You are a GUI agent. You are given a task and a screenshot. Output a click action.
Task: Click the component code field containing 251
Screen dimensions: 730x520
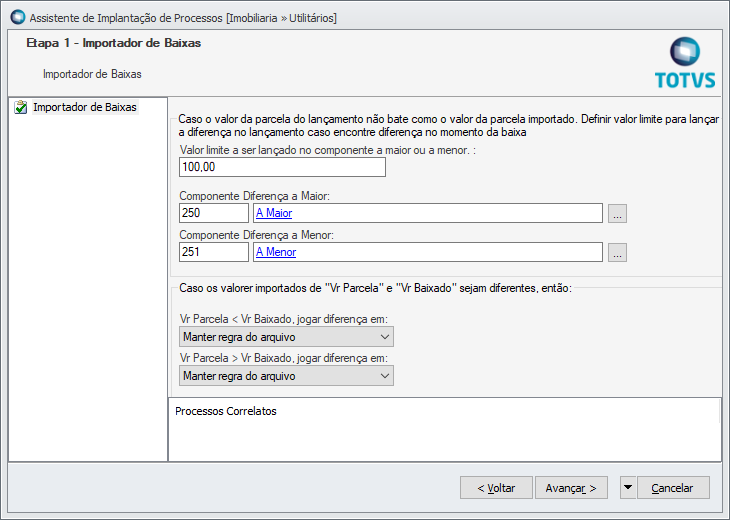(x=213, y=252)
